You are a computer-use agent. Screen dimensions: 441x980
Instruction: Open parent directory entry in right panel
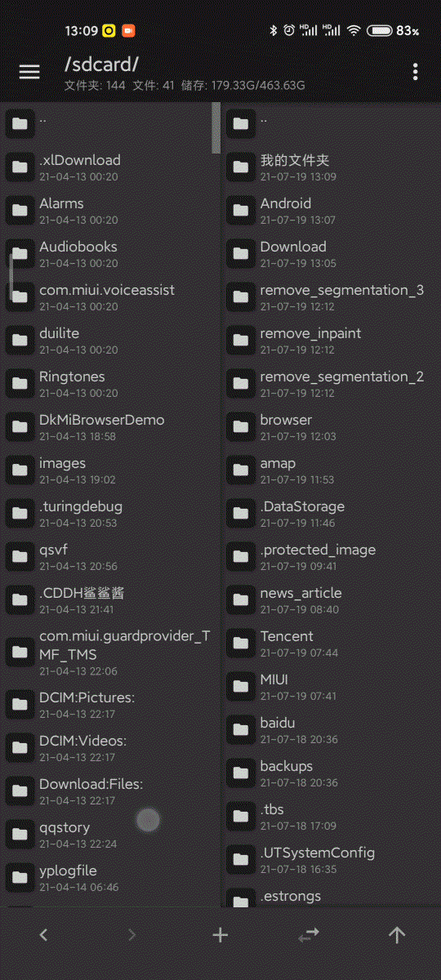pos(331,123)
